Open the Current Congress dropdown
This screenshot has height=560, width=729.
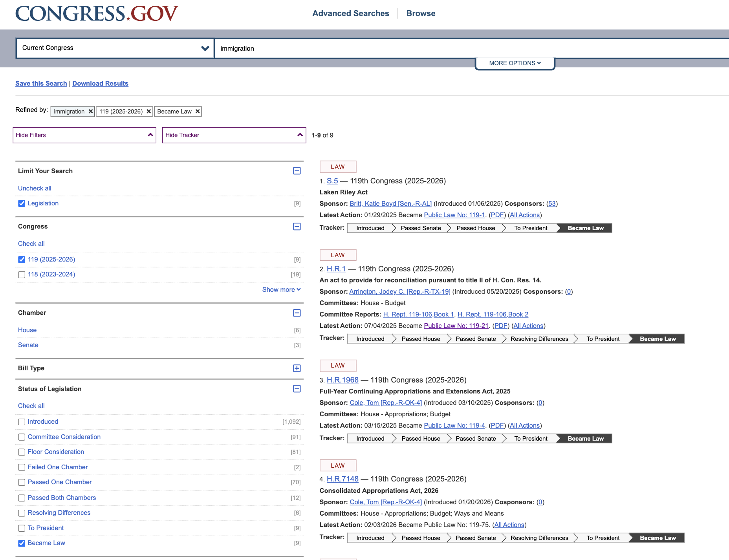(115, 48)
